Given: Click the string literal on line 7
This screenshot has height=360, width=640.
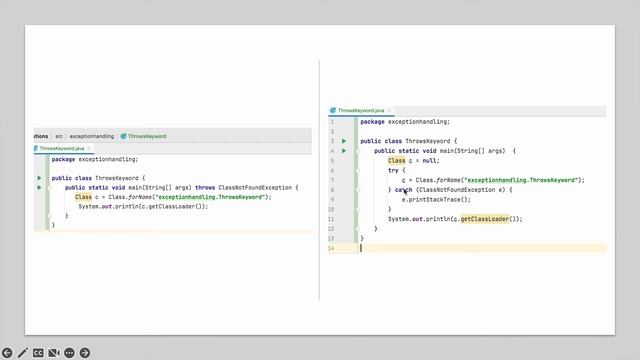Looking at the screenshot, I should click(522, 180).
